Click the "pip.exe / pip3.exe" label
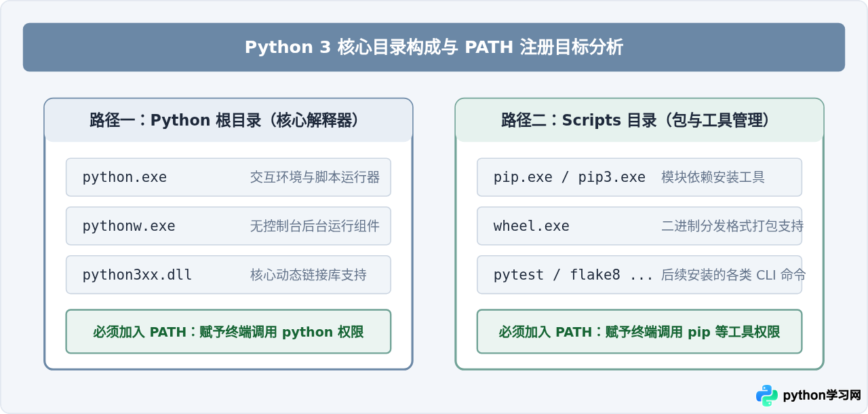This screenshot has width=868, height=414. tap(570, 177)
